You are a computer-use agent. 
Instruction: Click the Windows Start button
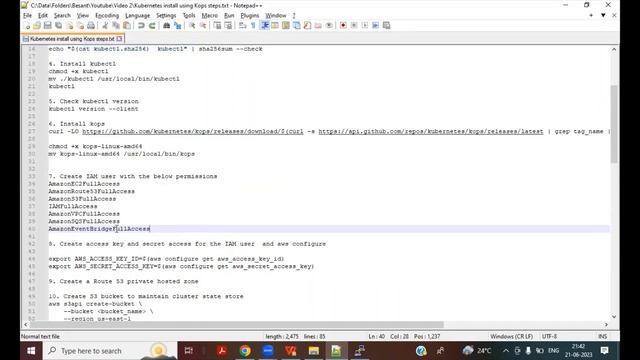(x=31, y=351)
